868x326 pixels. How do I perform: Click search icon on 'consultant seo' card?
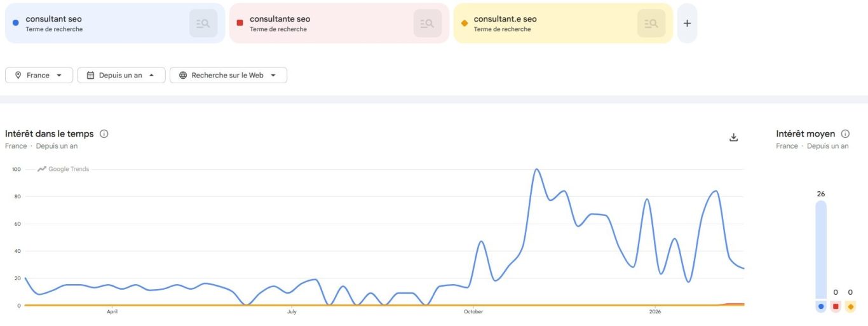(203, 24)
